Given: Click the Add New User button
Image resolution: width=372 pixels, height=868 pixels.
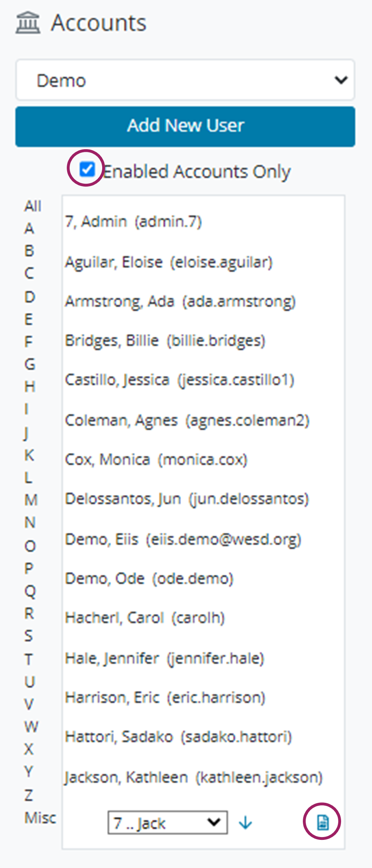Looking at the screenshot, I should [x=186, y=126].
